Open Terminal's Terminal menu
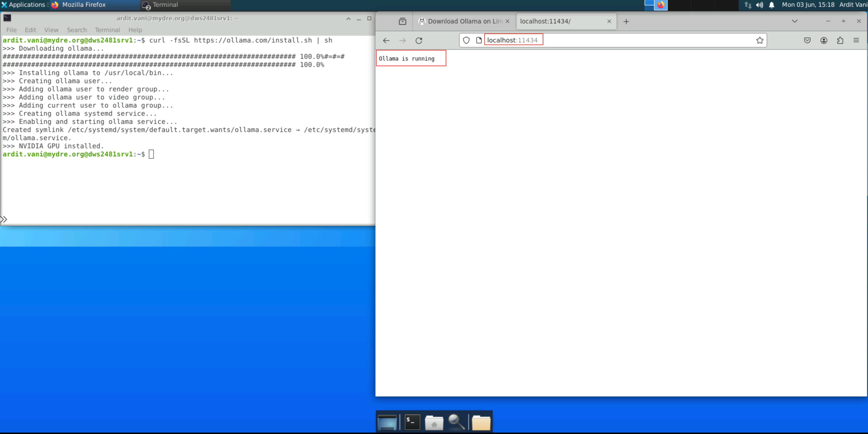 107,30
